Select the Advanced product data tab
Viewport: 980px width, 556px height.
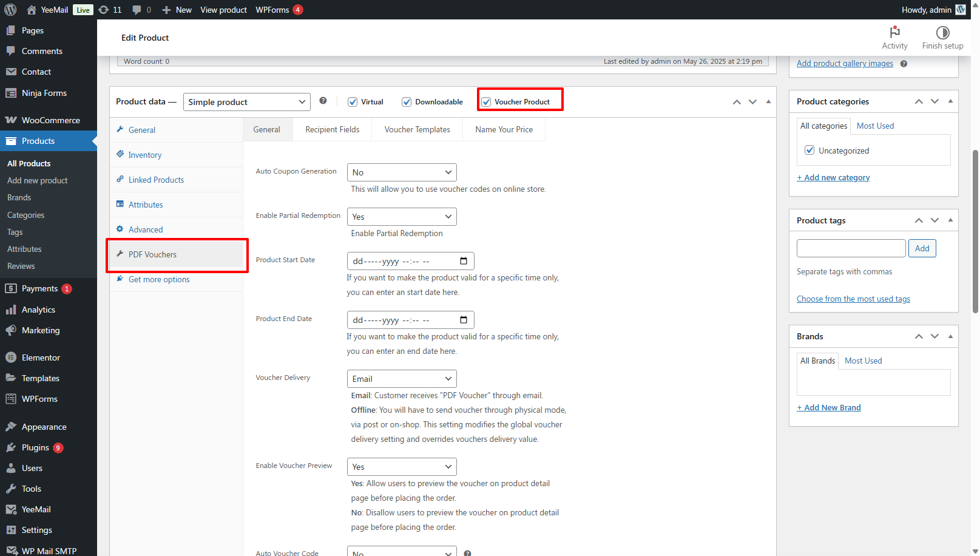coord(177,229)
